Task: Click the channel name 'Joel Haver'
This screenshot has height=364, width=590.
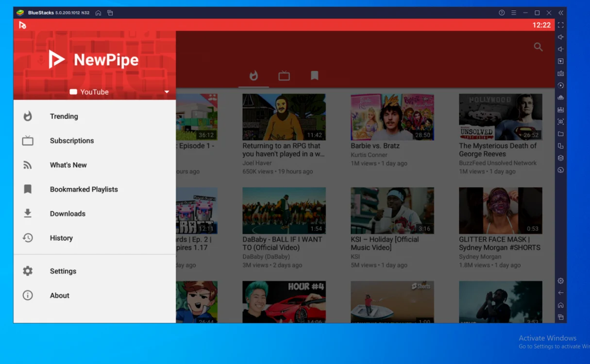Action: pos(257,163)
